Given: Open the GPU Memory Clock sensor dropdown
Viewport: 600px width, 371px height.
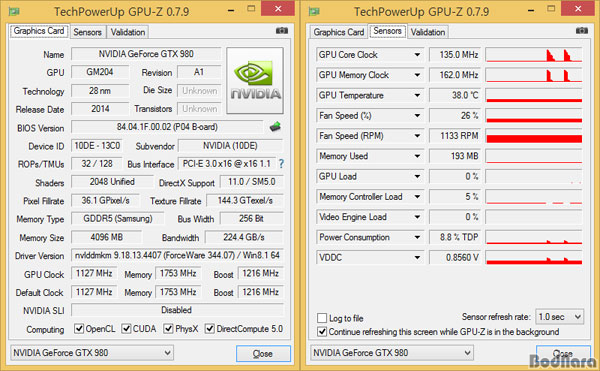Looking at the screenshot, I should click(417, 75).
